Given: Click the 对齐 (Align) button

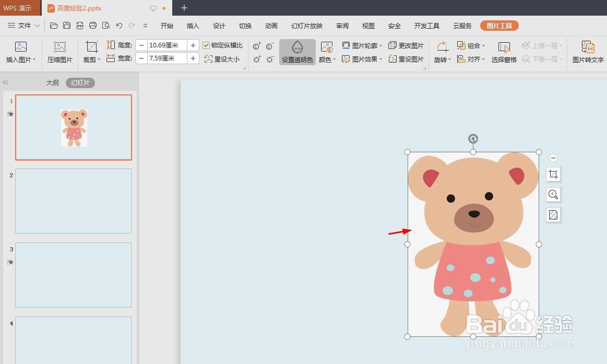Looking at the screenshot, I should [471, 59].
